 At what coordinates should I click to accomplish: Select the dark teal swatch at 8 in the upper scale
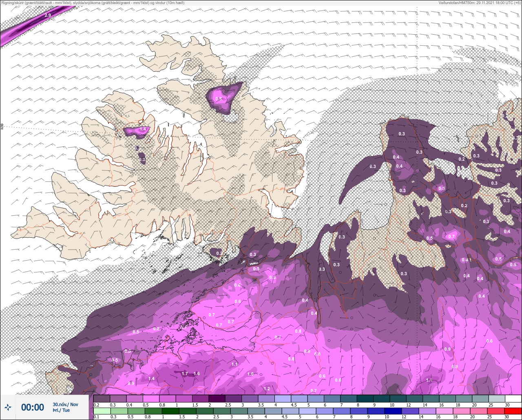pyautogui.click(x=365, y=398)
